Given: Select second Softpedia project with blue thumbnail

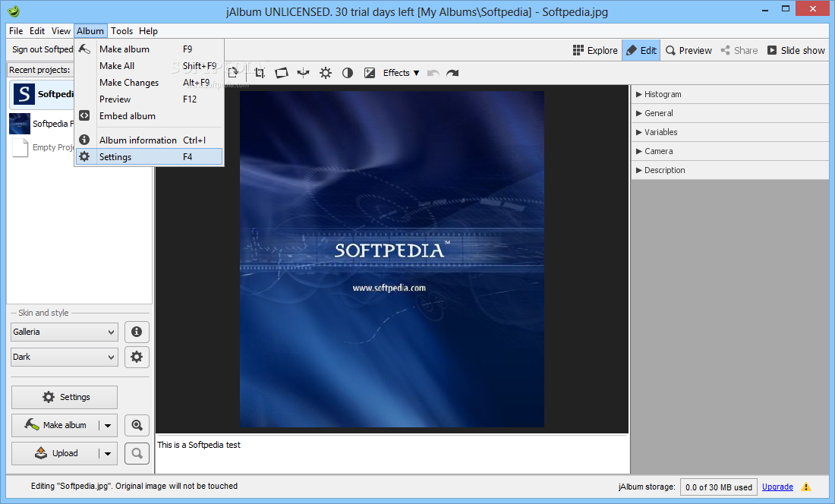Looking at the screenshot, I should pos(42,124).
